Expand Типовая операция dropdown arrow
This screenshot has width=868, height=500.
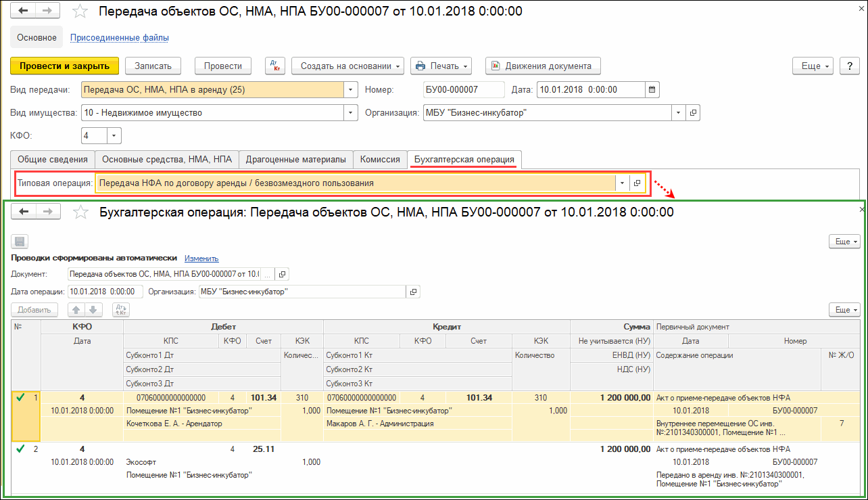pos(622,183)
